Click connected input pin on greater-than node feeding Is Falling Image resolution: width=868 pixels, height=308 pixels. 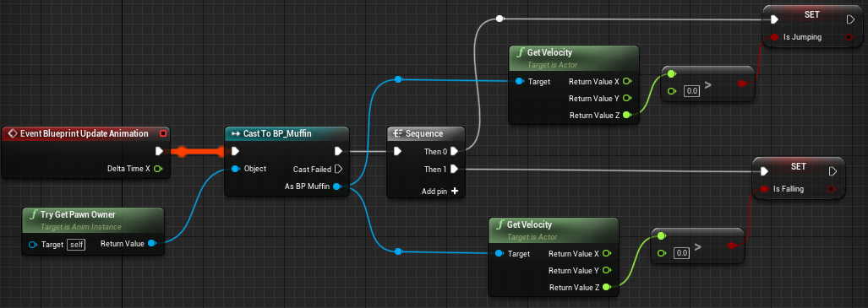pos(662,236)
